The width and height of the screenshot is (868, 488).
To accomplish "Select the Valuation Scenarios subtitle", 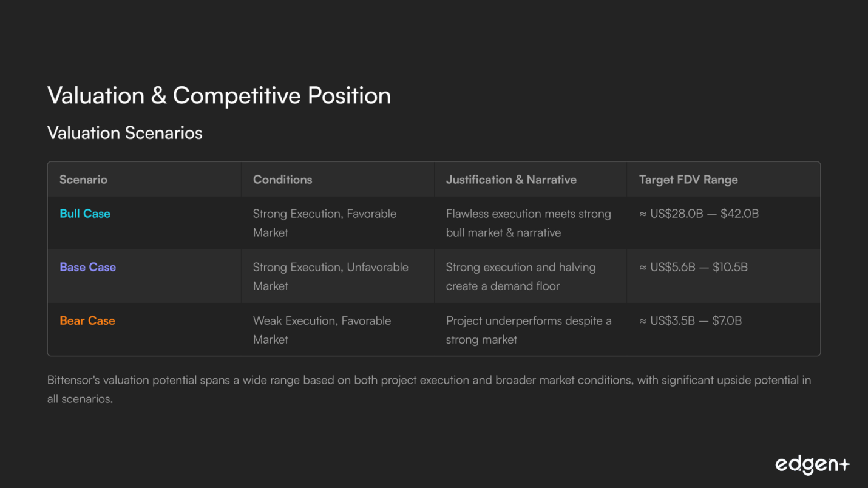I will (x=124, y=133).
